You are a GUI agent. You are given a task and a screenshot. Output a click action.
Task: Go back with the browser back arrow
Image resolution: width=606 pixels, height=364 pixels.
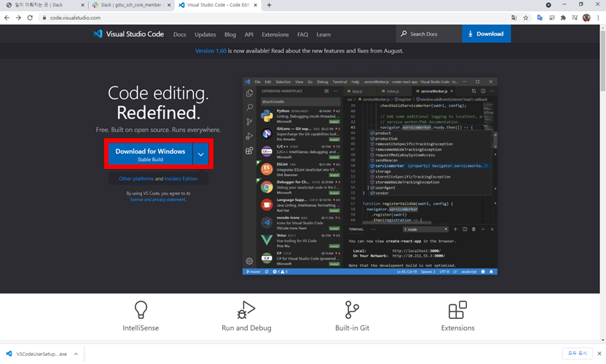[7, 17]
